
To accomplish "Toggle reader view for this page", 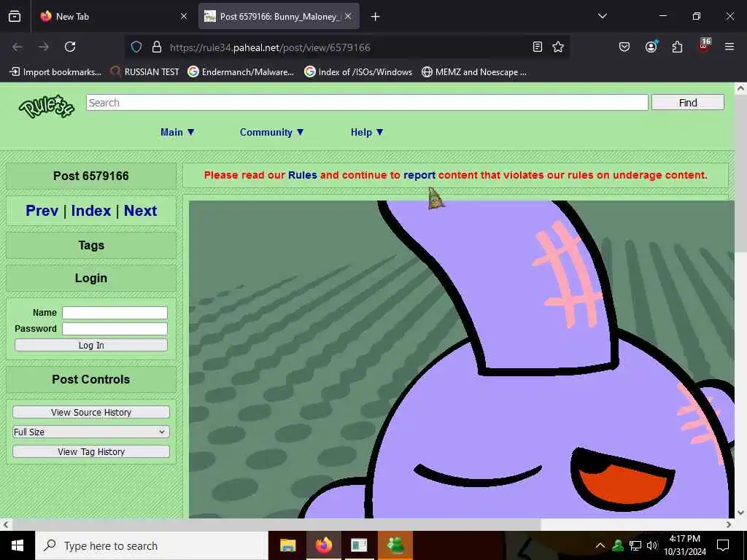I will [538, 47].
